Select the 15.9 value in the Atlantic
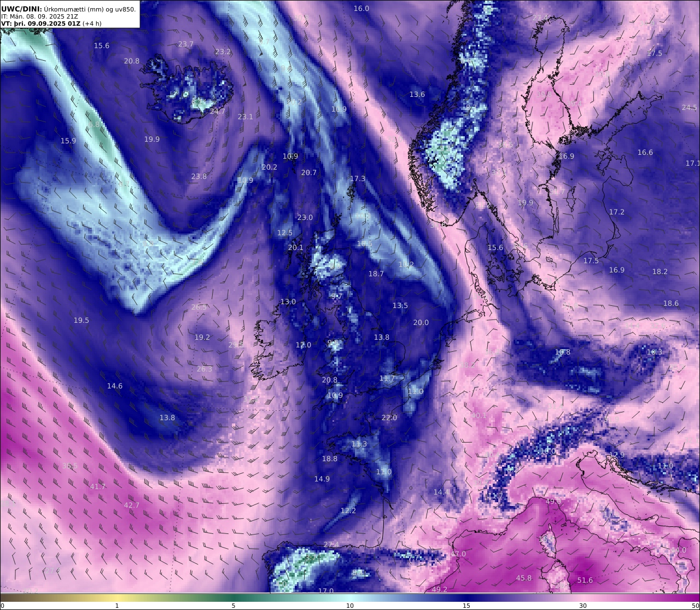700x610 pixels. click(68, 141)
